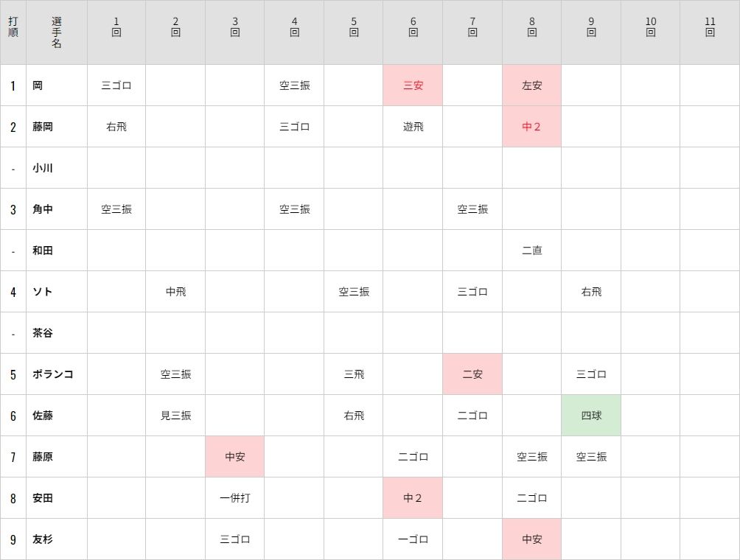Select the 打順 column header
740x560 pixels.
[x=13, y=27]
